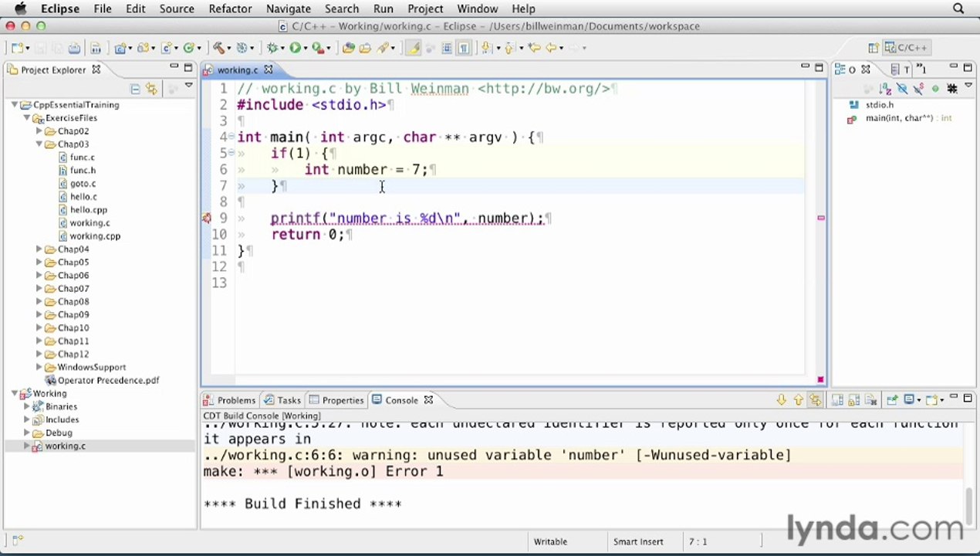
Task: Select working.cpp in Chap03
Action: pos(95,236)
